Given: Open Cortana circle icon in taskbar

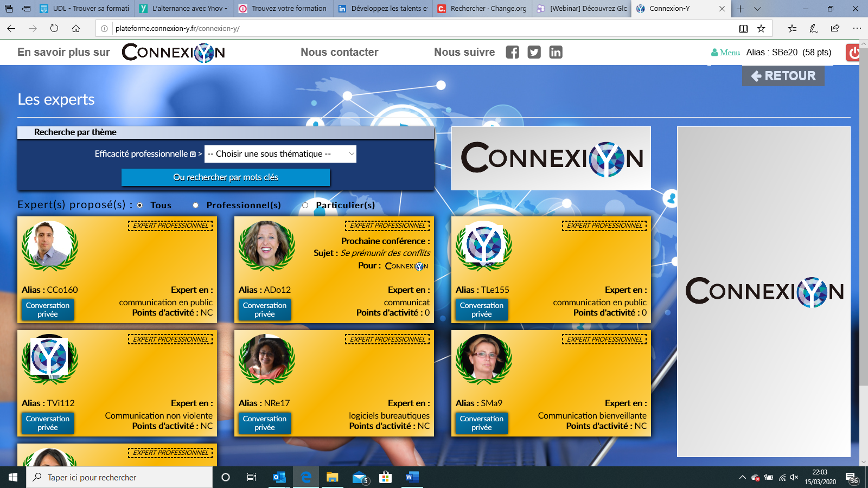Looking at the screenshot, I should tap(226, 477).
